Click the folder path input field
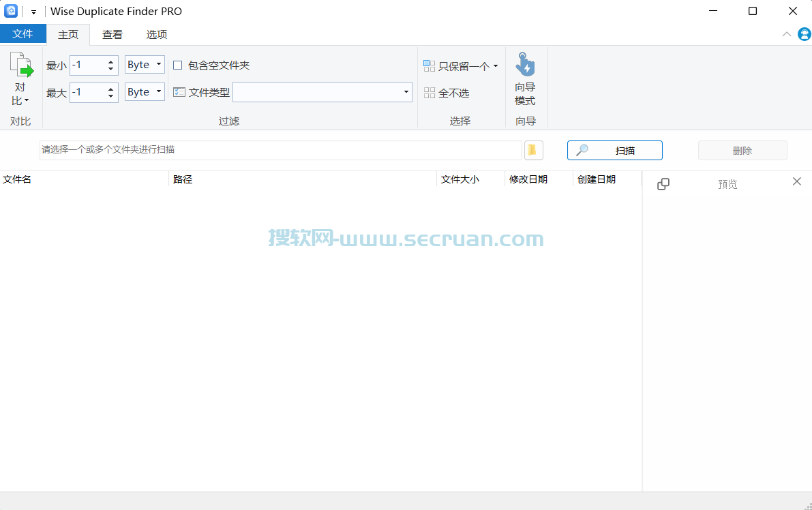The height and width of the screenshot is (510, 812). tap(281, 150)
